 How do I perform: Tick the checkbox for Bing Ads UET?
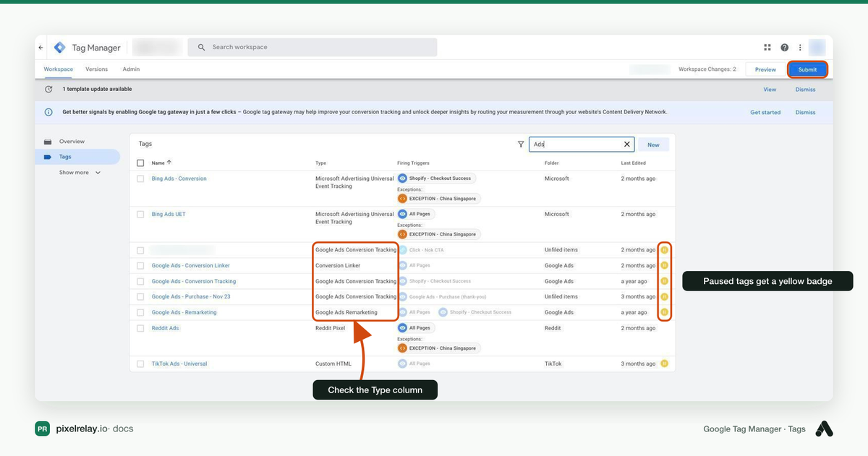140,214
